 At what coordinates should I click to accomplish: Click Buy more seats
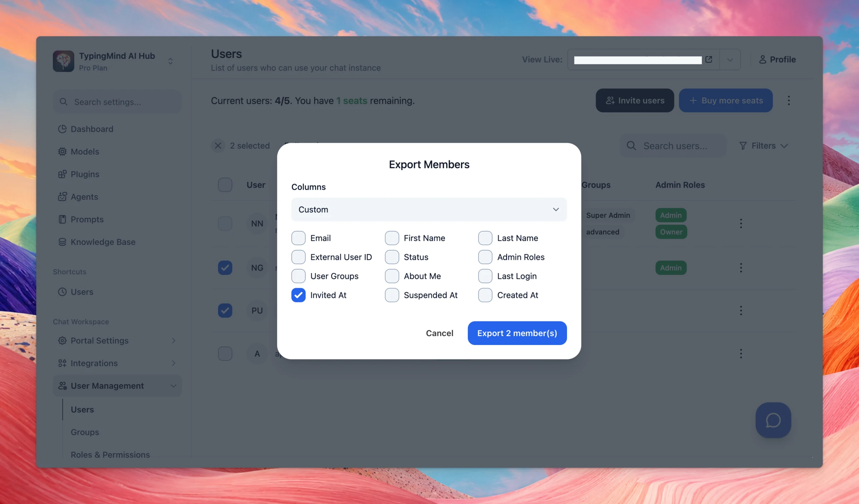click(x=726, y=101)
